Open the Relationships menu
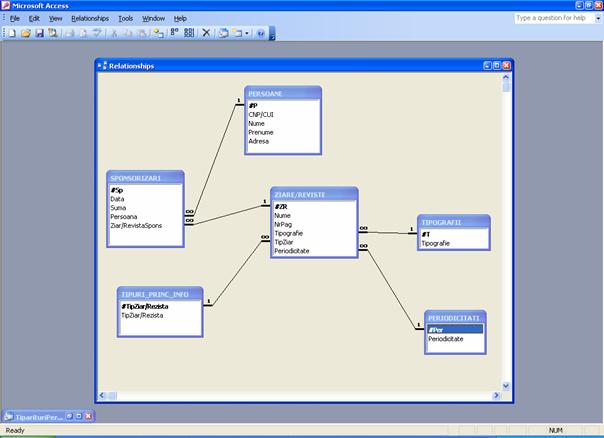 90,18
